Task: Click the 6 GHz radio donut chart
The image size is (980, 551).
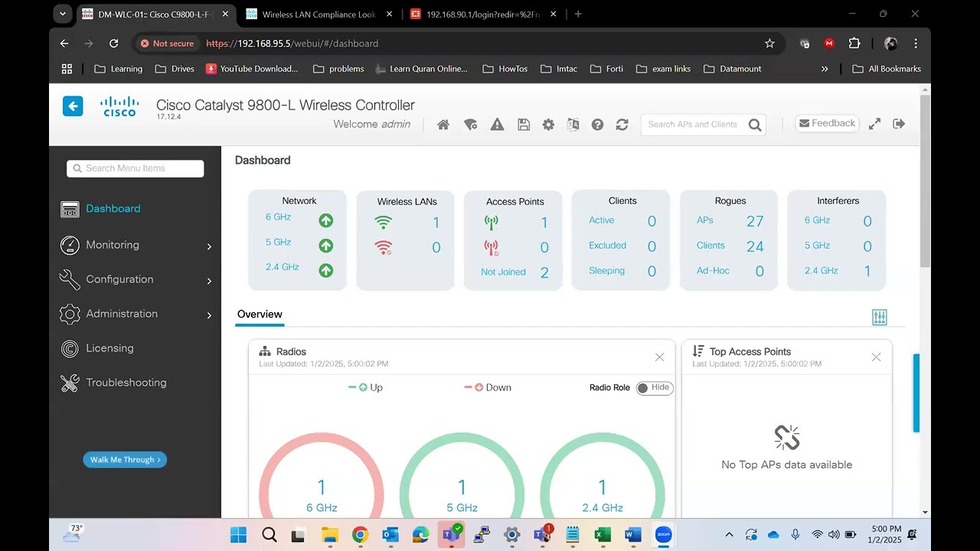Action: [322, 476]
